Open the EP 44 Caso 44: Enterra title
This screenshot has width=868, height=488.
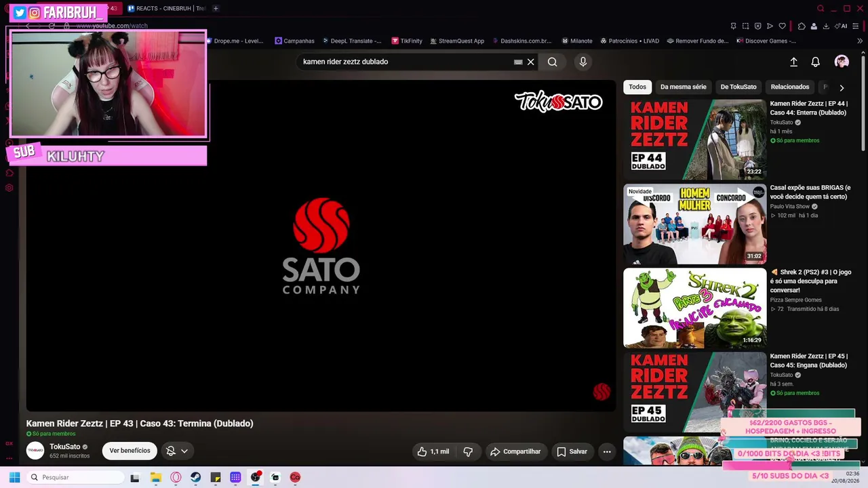[x=809, y=108]
